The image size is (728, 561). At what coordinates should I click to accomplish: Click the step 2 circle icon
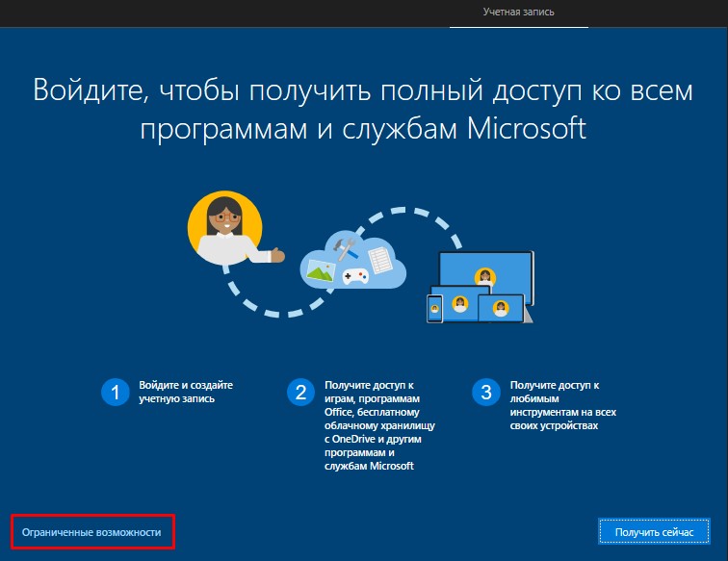[x=300, y=392]
